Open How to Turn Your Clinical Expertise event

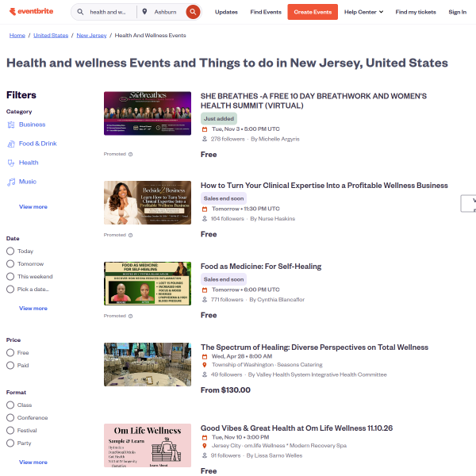pos(324,186)
